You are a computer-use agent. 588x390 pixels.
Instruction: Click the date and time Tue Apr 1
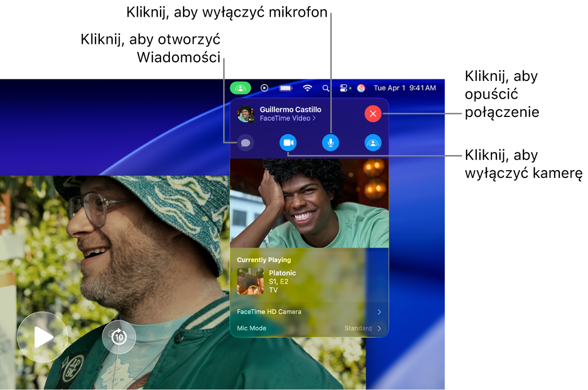click(405, 88)
